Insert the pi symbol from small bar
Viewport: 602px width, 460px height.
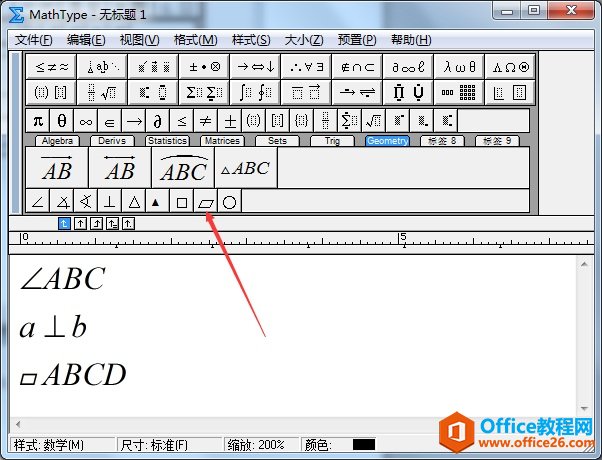(x=38, y=121)
